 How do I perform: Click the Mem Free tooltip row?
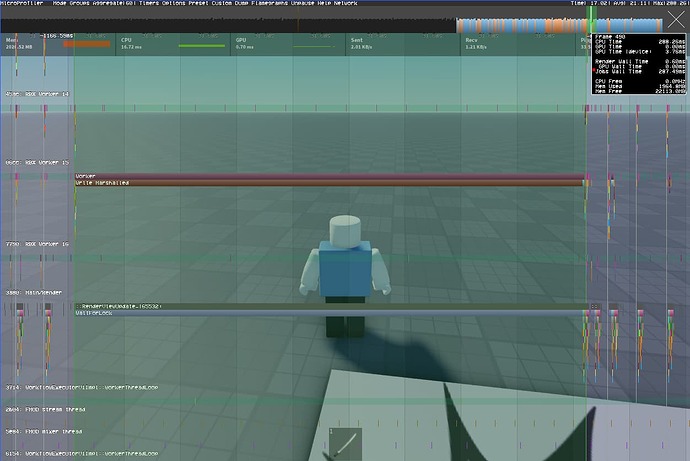(x=639, y=91)
